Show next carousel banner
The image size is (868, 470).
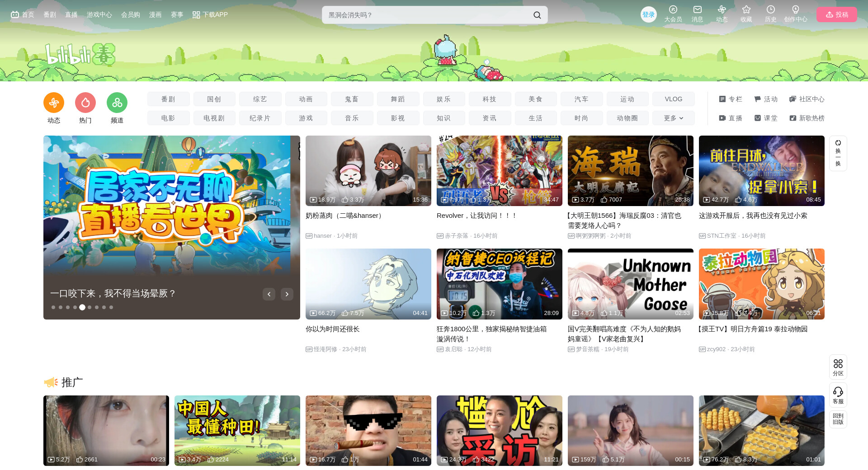tap(287, 294)
